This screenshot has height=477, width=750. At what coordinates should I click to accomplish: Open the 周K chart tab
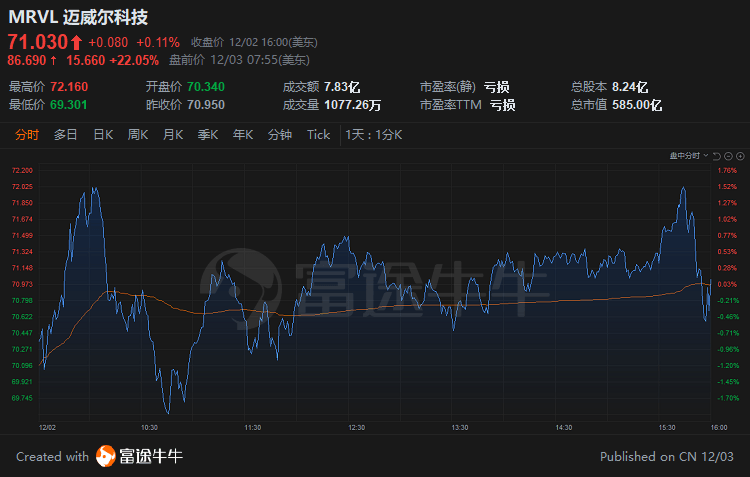click(138, 135)
